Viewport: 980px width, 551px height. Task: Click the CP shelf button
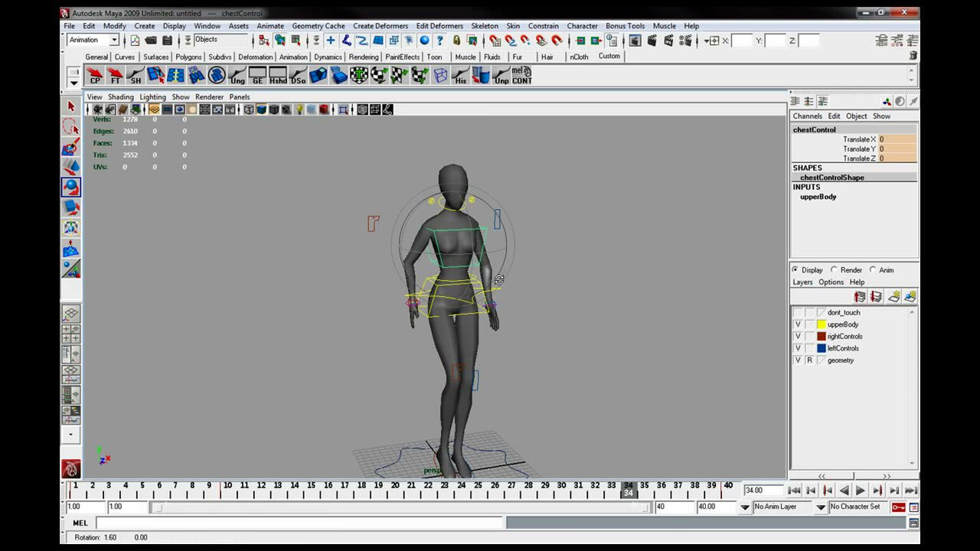tap(95, 75)
